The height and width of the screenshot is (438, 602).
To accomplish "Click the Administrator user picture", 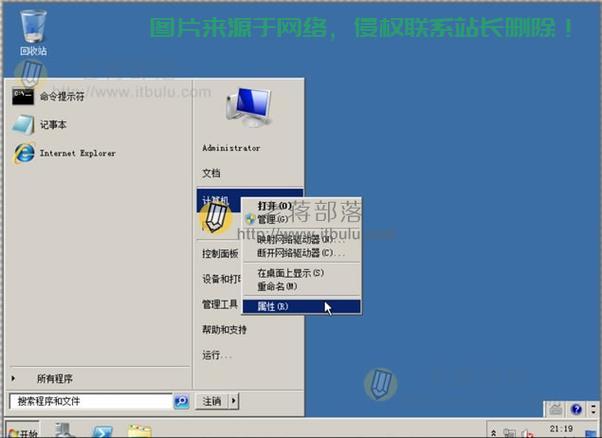I will click(244, 107).
